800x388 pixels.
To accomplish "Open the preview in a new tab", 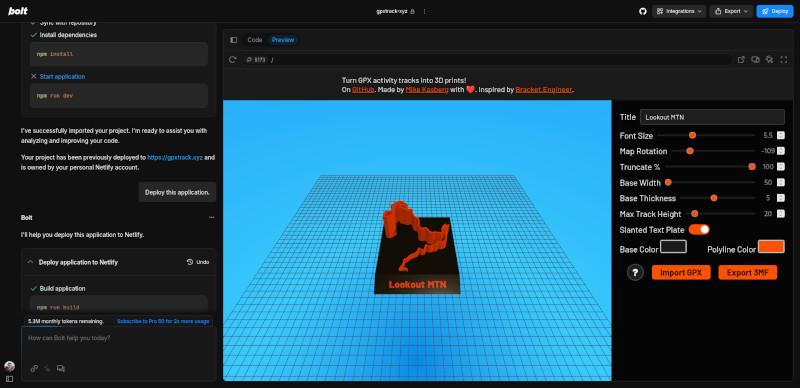I will click(741, 60).
